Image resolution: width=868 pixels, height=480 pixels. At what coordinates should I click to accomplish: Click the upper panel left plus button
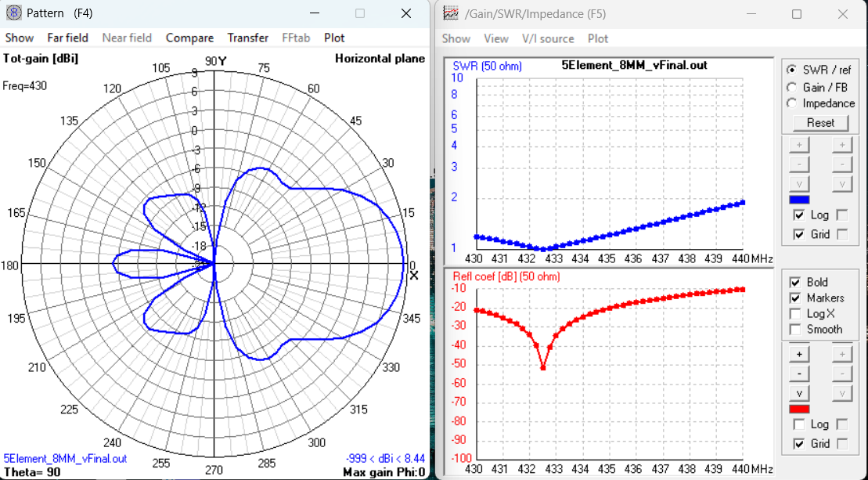(799, 145)
